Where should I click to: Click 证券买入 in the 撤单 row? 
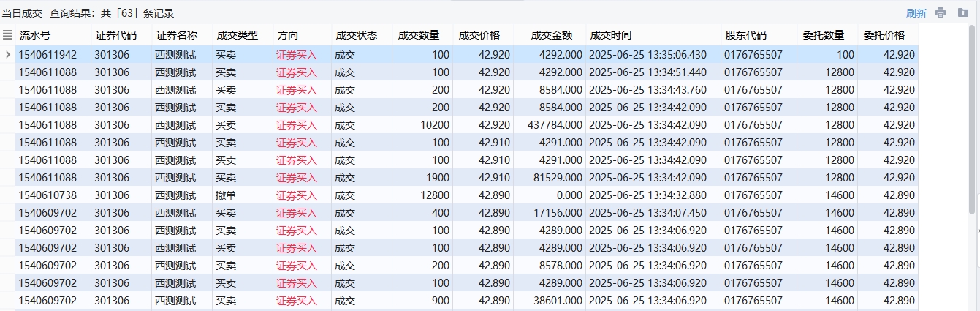coord(297,195)
